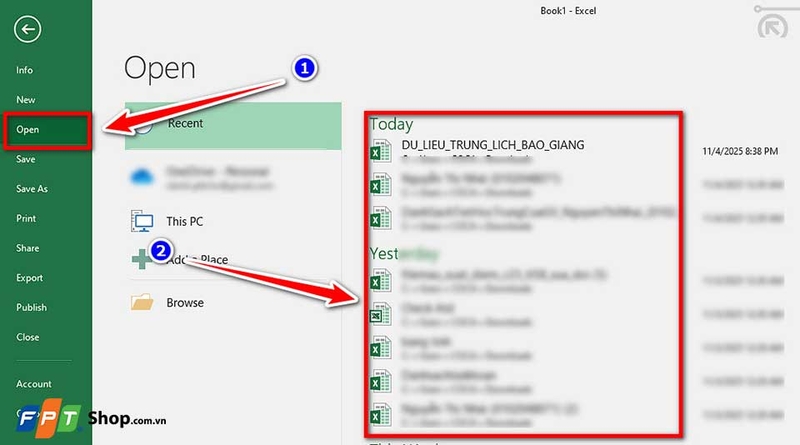This screenshot has width=800, height=445.
Task: Click Excel icon beside DU_LIEU_TRUNG_LICH_BAO_GIANG
Action: click(x=381, y=151)
